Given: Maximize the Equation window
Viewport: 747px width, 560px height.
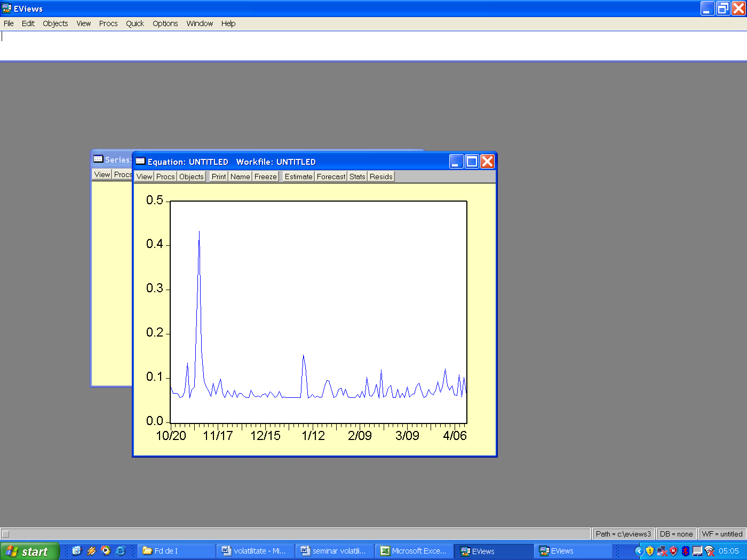Looking at the screenshot, I should tap(472, 161).
